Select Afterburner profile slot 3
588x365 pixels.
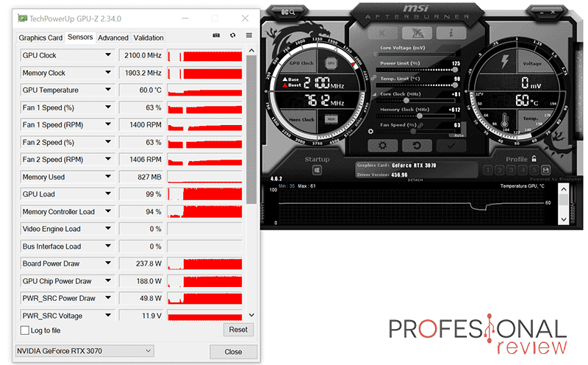tap(511, 171)
